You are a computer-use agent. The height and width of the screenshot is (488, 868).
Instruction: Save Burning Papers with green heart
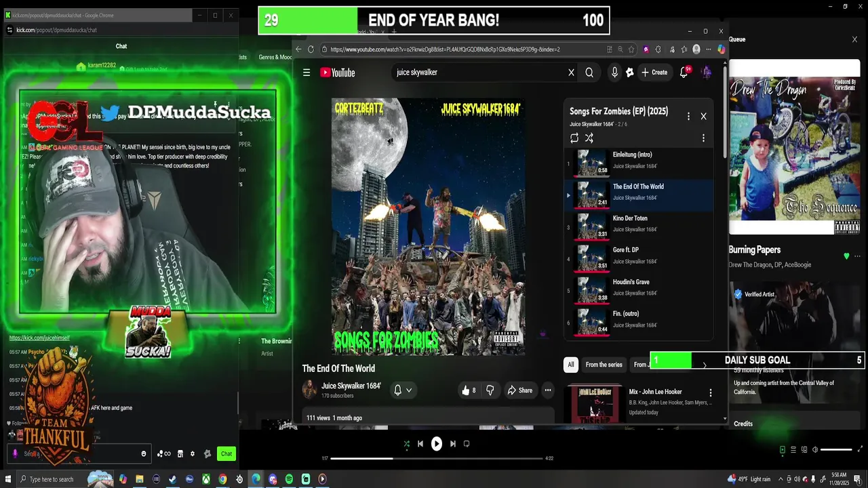(x=846, y=256)
